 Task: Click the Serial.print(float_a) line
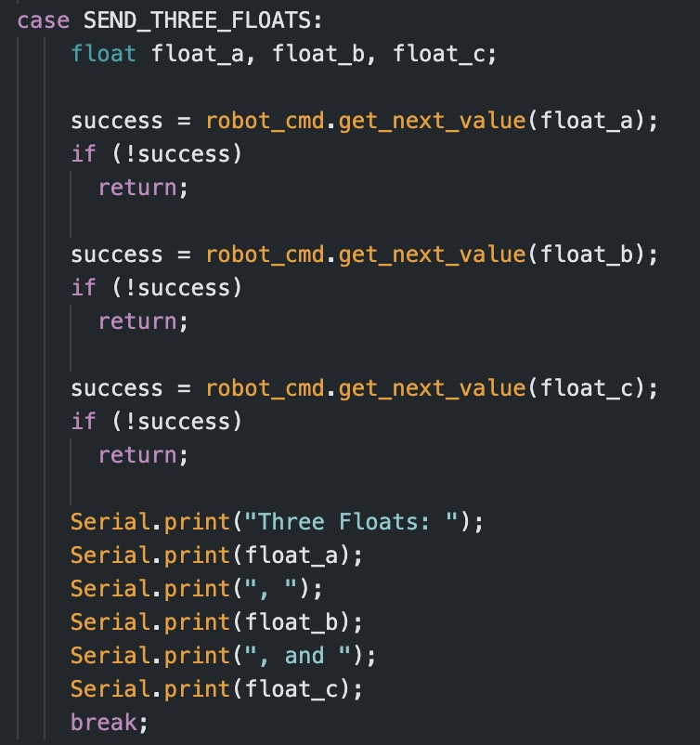coord(216,555)
